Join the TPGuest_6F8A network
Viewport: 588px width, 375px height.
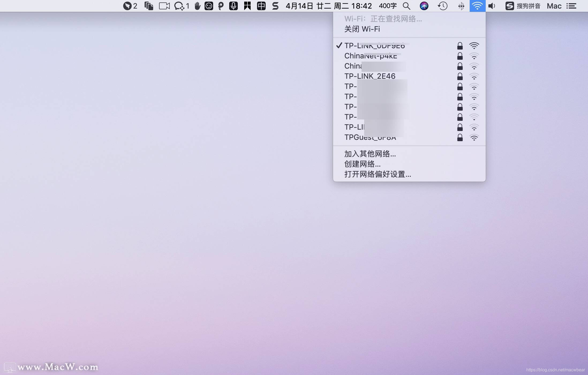point(409,137)
